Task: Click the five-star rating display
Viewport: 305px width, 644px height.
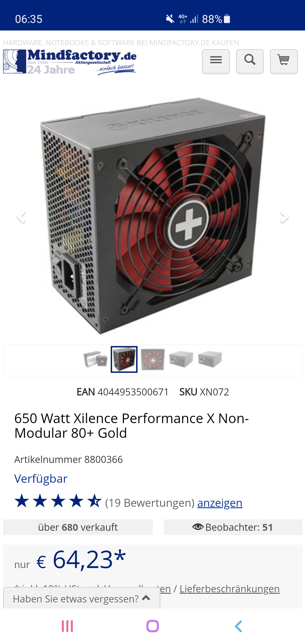Action: (58, 501)
